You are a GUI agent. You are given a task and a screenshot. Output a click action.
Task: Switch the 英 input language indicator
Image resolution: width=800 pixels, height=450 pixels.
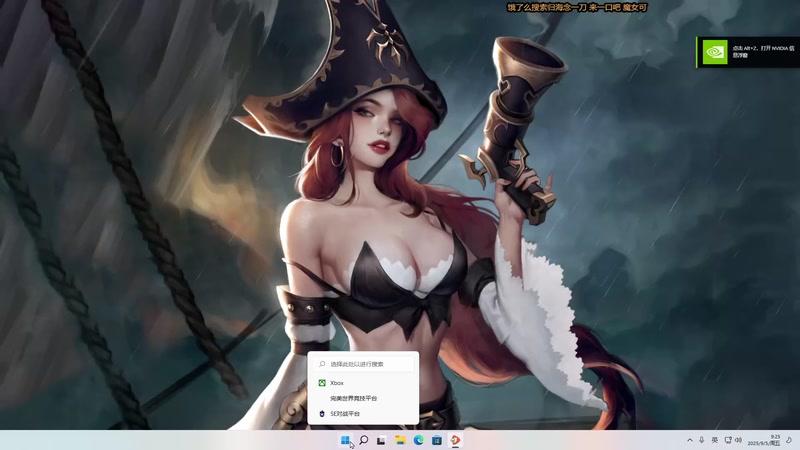tap(715, 440)
